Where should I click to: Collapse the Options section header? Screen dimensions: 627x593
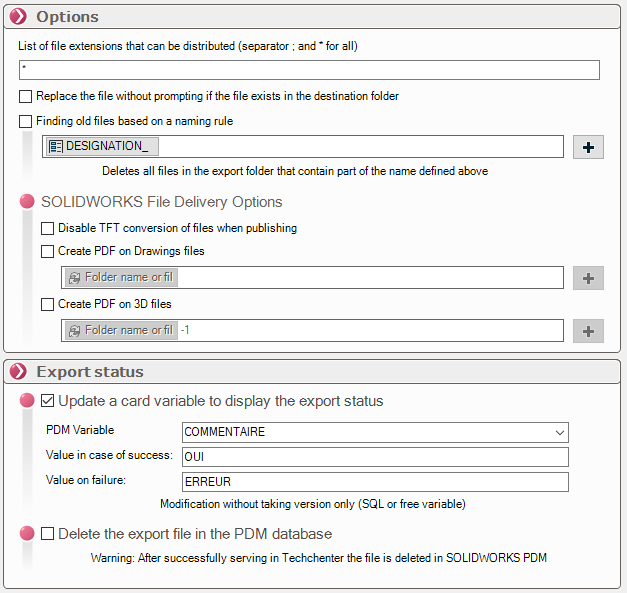pos(68,16)
